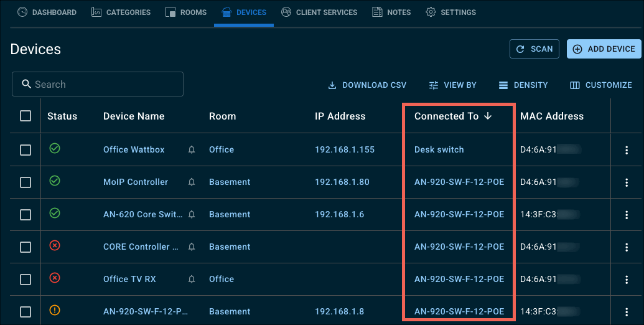The width and height of the screenshot is (644, 325).
Task: Open the Density menu
Action: [x=523, y=85]
